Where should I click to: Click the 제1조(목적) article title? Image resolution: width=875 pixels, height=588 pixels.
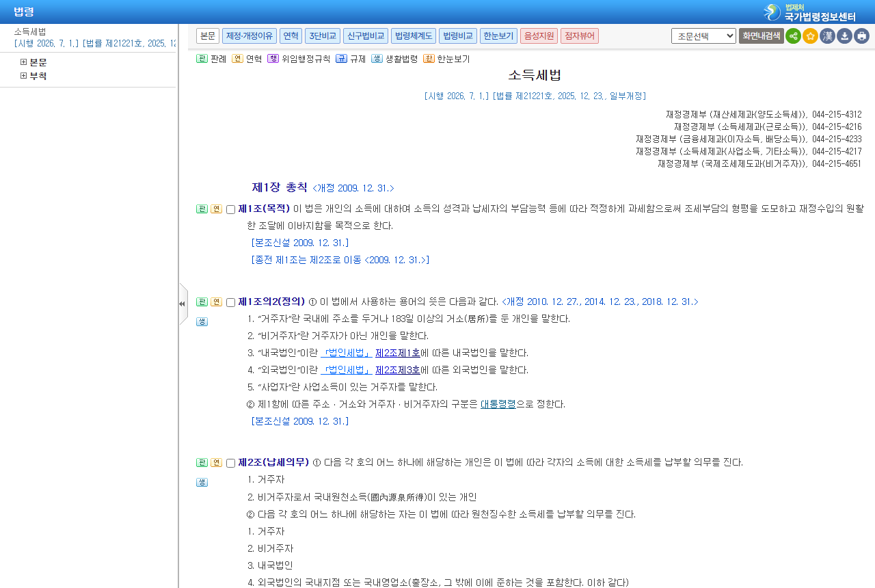264,209
